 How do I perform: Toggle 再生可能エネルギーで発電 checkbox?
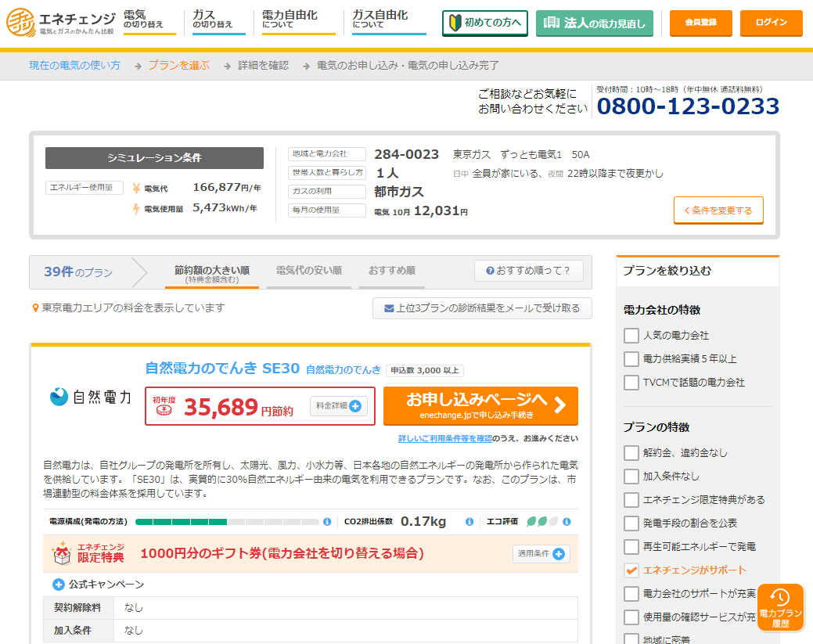[x=631, y=546]
